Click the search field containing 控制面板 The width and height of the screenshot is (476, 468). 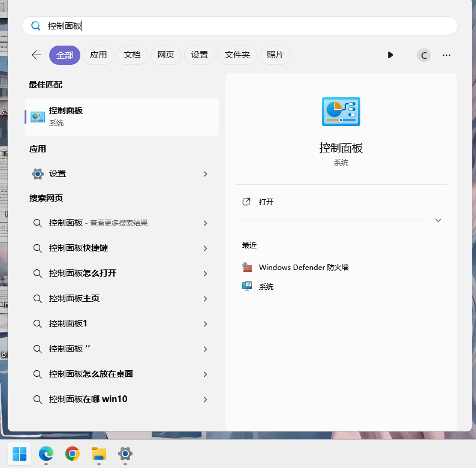coord(240,26)
